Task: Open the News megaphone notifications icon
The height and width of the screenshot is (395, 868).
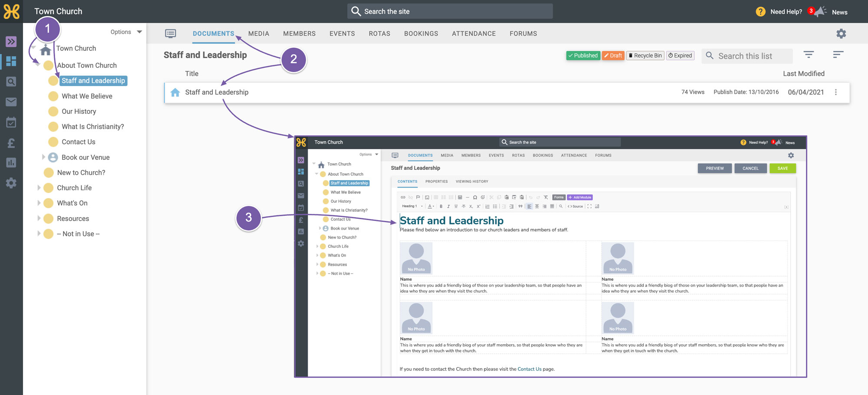Action: [x=819, y=12]
